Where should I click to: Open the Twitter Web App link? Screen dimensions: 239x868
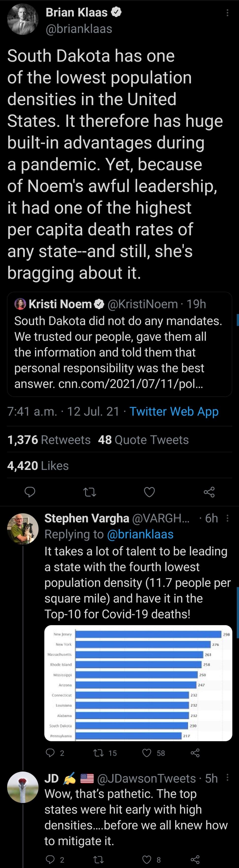tap(174, 411)
